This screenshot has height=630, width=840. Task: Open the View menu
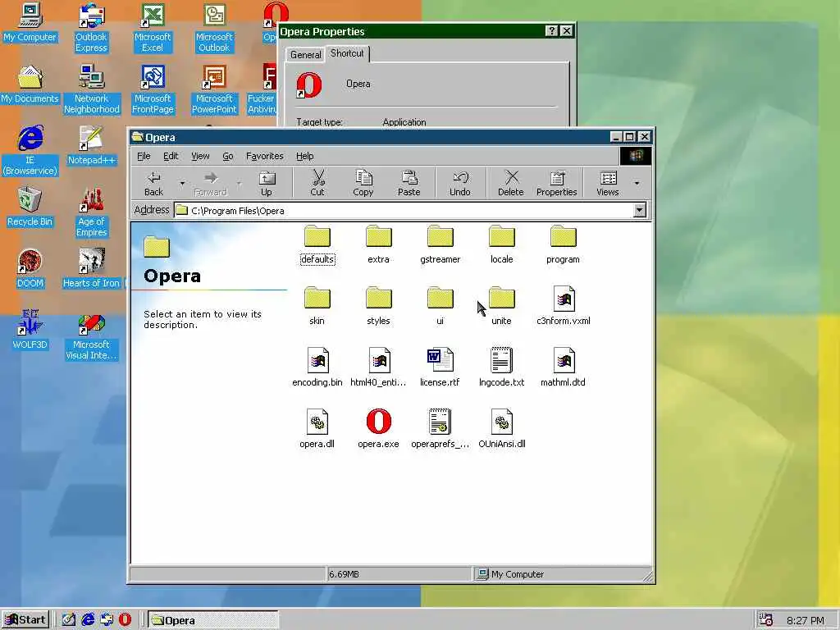coord(200,156)
